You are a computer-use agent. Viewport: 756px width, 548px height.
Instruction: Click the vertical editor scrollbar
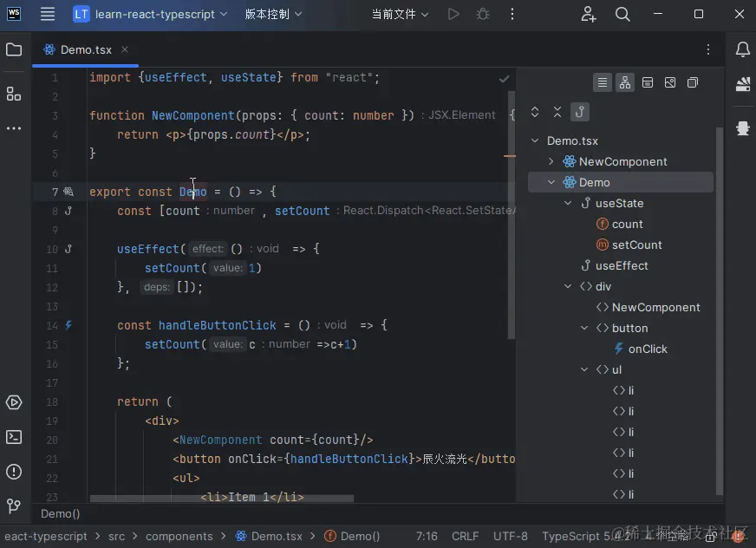511,215
